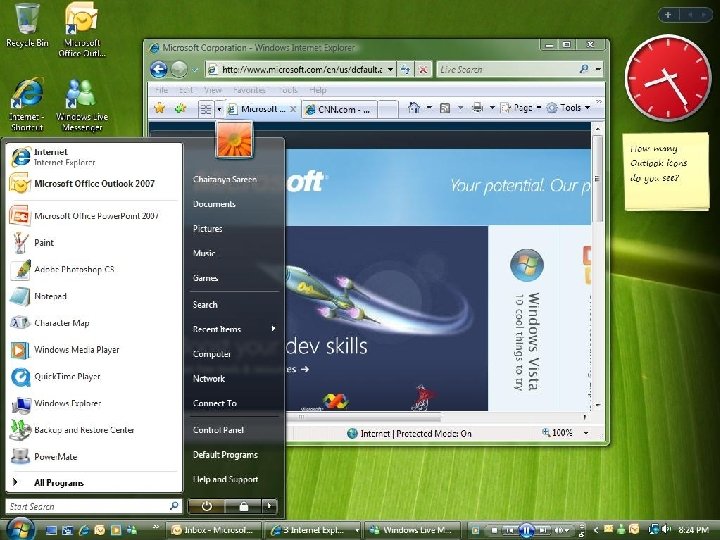Click the red Stop loading icon
This screenshot has height=540, width=720.
coord(423,70)
